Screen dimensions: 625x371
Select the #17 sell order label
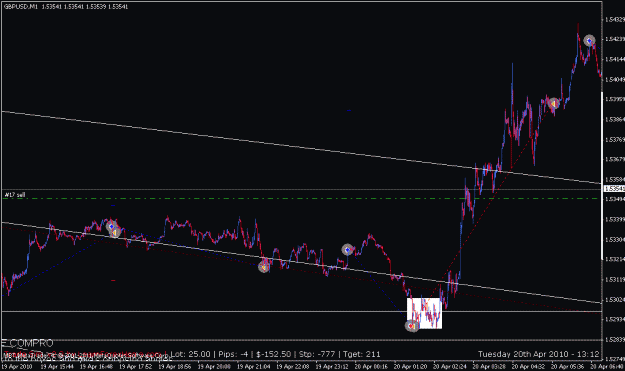[15, 195]
